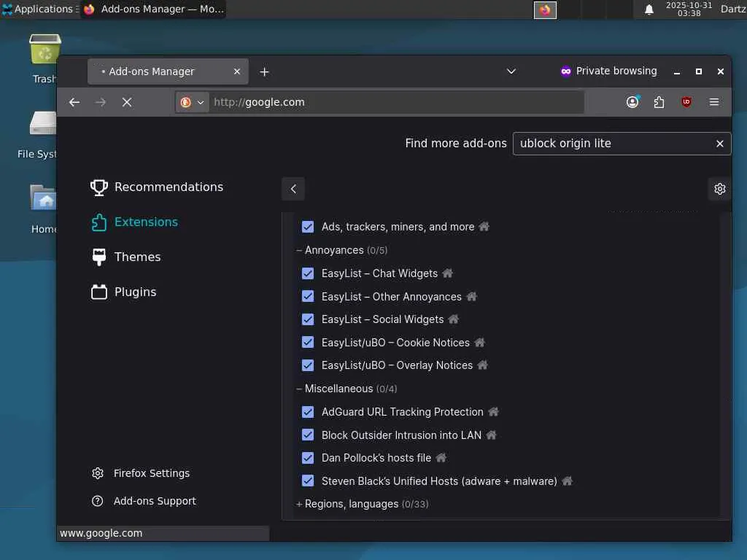Open the Home folder desktop icon
Viewport: 747px width, 560px height.
[43, 209]
